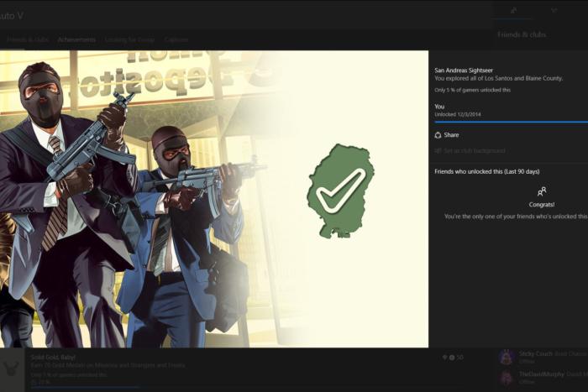The width and height of the screenshot is (588, 392).
Task: Click the blue progress bar under Unlocked date
Action: click(511, 122)
